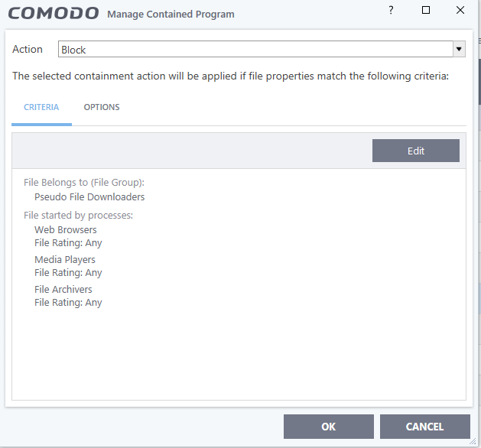This screenshot has width=481, height=448.
Task: Click File Rating: Any under Web Browsers
Action: (x=68, y=243)
